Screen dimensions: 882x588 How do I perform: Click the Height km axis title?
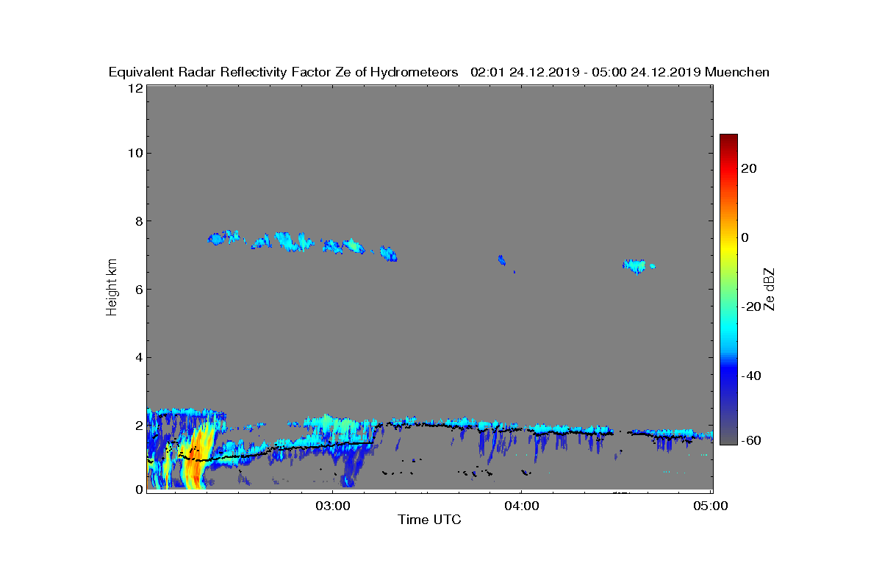point(112,288)
